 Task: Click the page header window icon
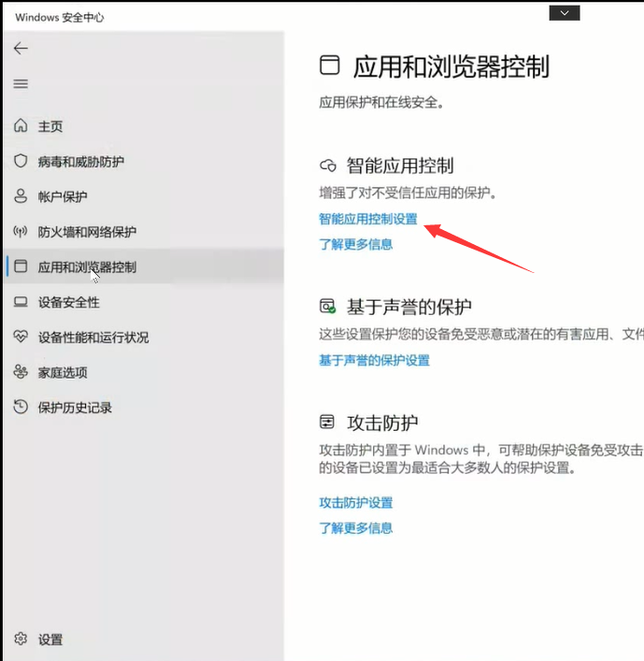click(330, 65)
